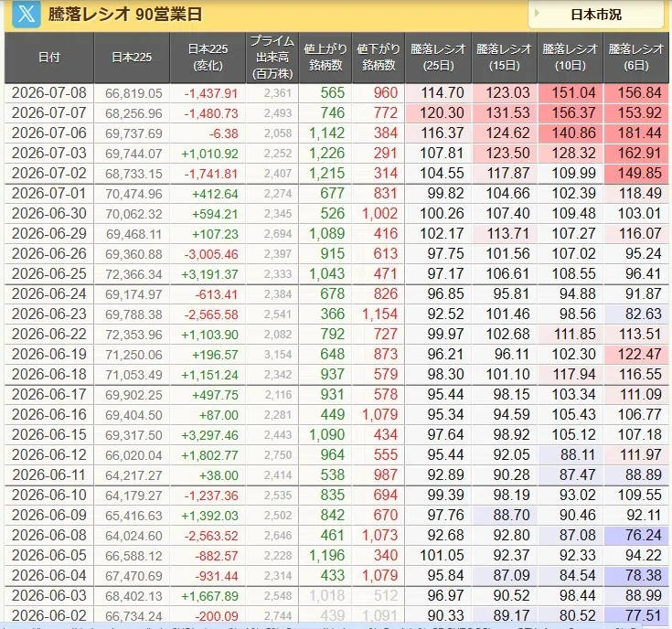Select the date 2026-06-15

coord(48,435)
